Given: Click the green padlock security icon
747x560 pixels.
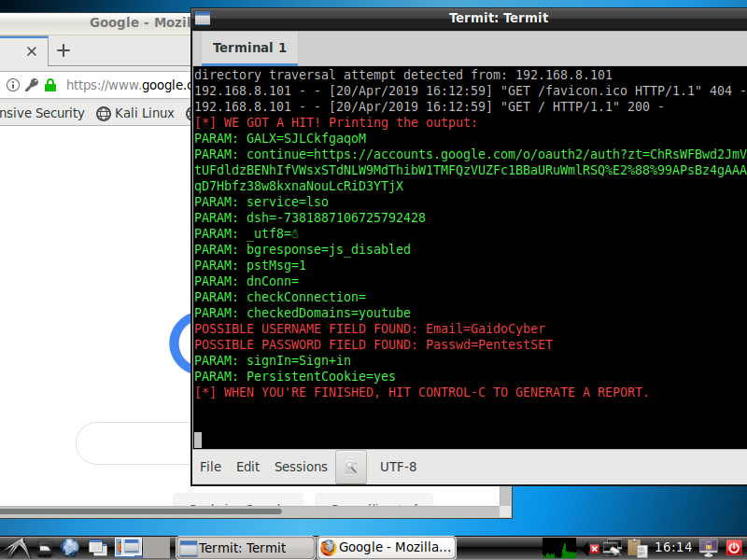Looking at the screenshot, I should coord(50,85).
